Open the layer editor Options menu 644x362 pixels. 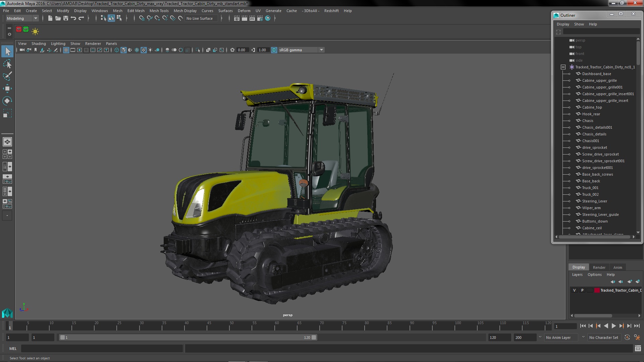tap(594, 275)
